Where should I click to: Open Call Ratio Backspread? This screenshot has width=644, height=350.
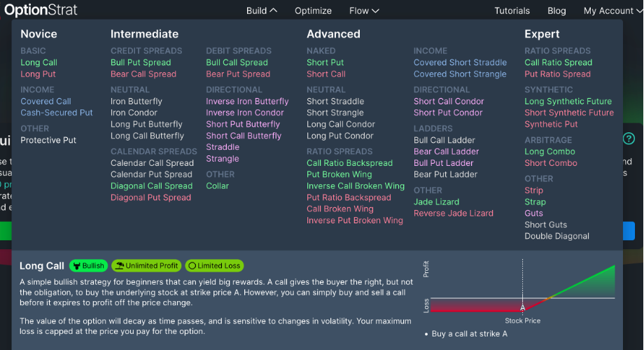pos(349,163)
